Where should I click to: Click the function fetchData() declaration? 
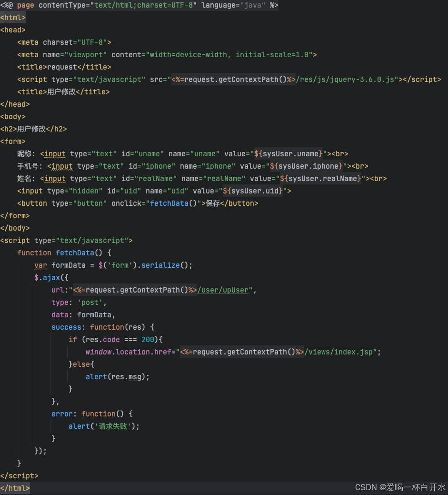pyautogui.click(x=64, y=253)
